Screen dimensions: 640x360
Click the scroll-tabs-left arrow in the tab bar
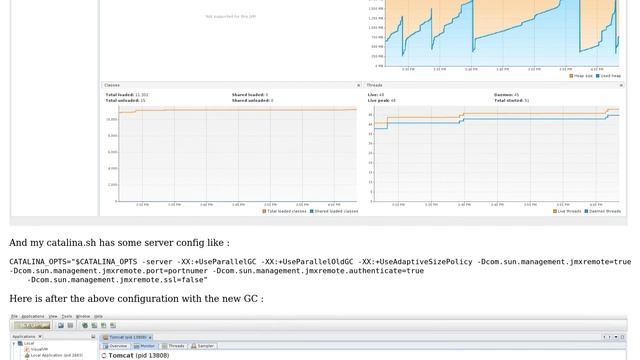coord(604,337)
